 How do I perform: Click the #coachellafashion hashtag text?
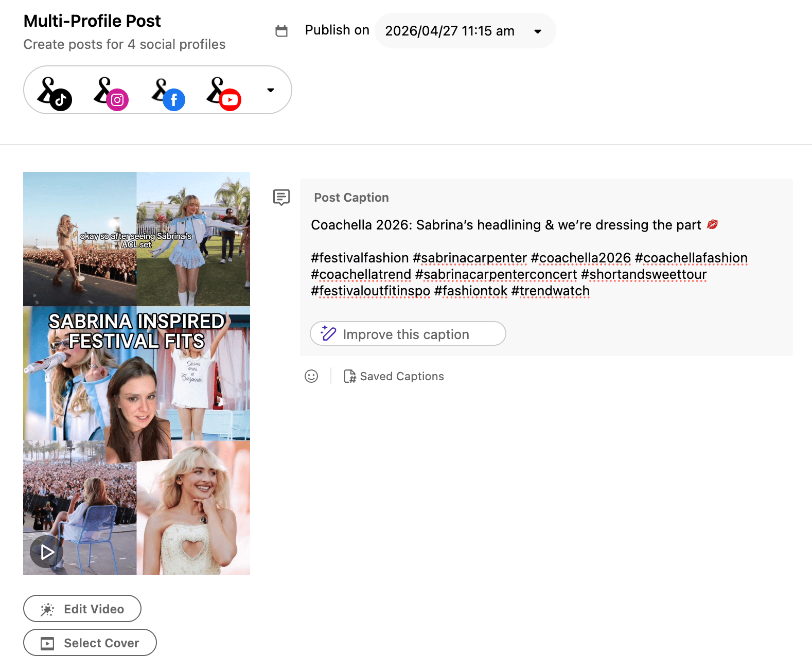coord(691,258)
